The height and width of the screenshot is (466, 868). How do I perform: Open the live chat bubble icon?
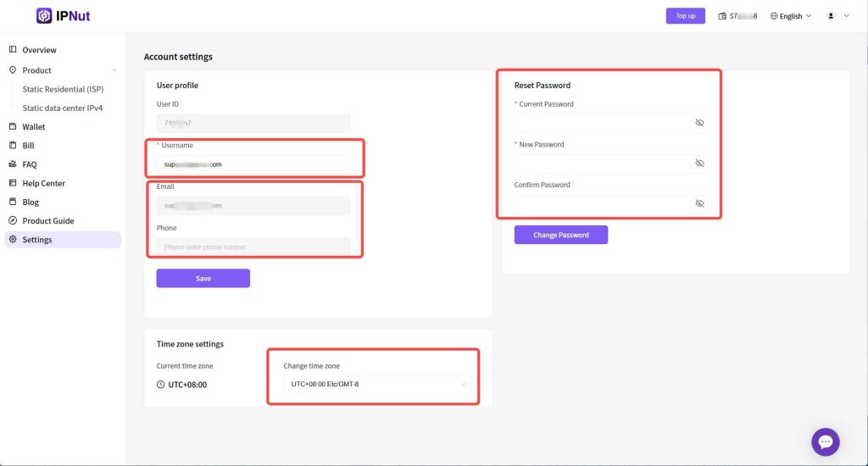(x=825, y=441)
